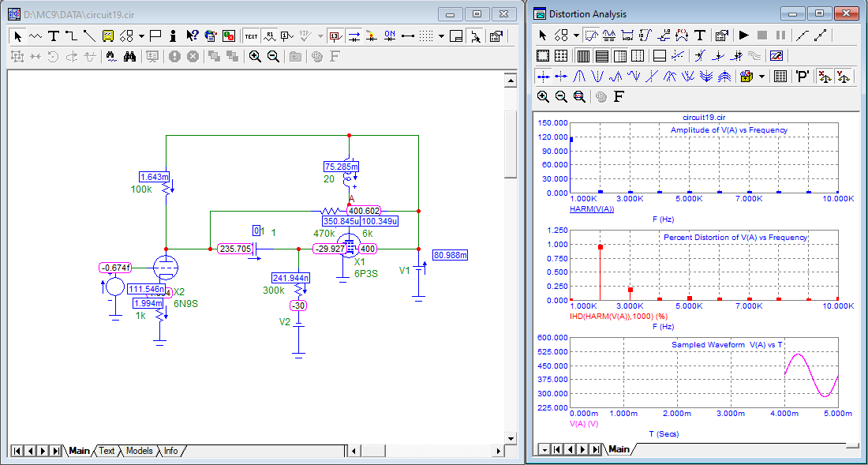Click the schematic vertical scrollbar down arrow

[510, 437]
